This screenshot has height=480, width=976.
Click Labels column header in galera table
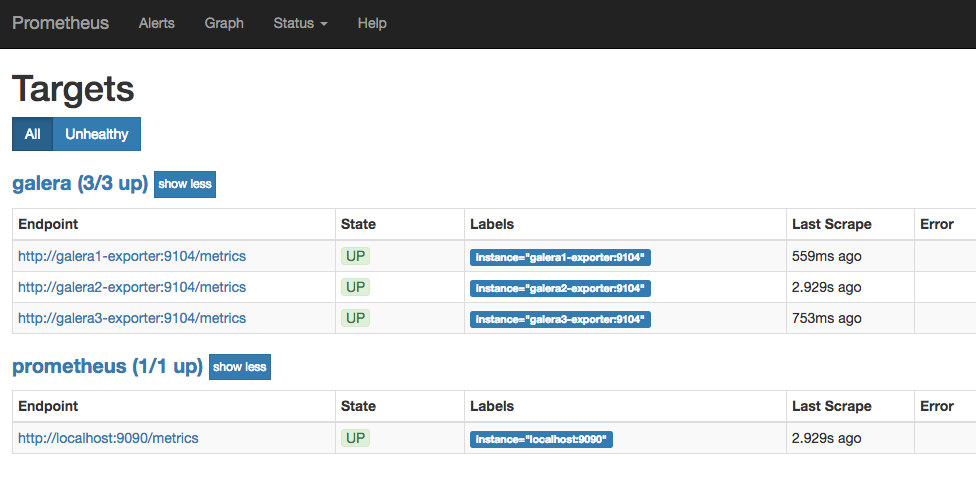[492, 224]
